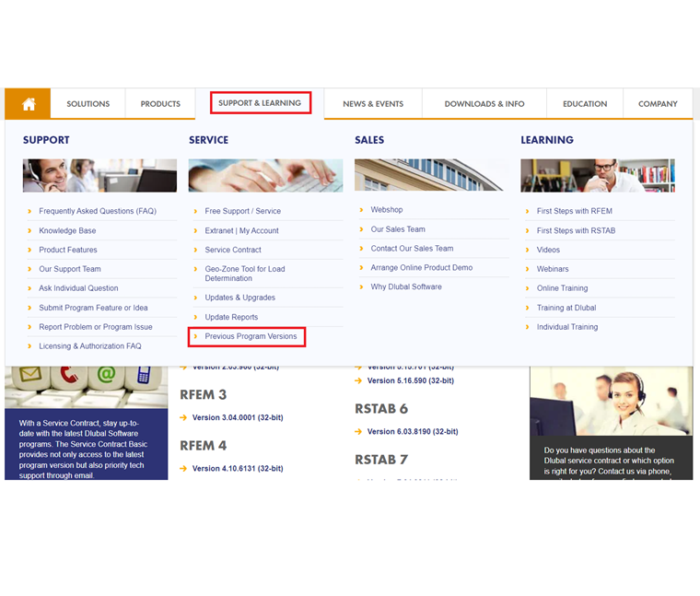Click the SALES column heading
Screen dimensions: 700x596
(369, 140)
